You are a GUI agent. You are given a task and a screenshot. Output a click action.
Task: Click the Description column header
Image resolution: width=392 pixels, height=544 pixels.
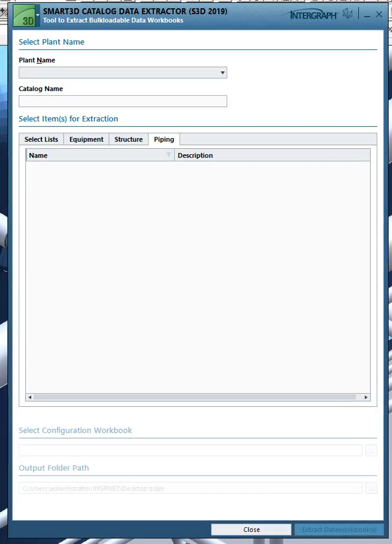pos(272,155)
